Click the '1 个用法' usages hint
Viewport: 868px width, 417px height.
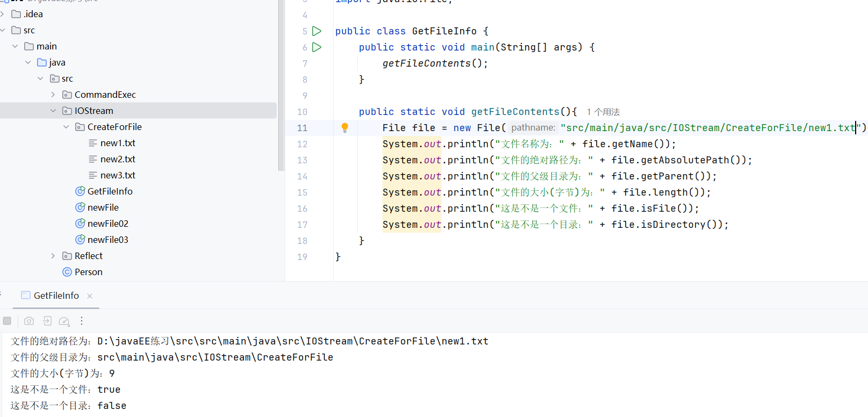click(x=603, y=112)
